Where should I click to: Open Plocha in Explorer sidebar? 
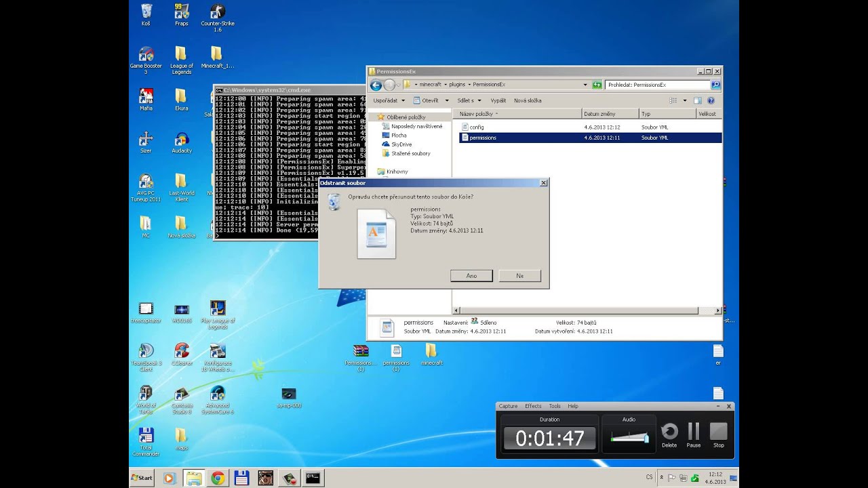[x=399, y=136]
